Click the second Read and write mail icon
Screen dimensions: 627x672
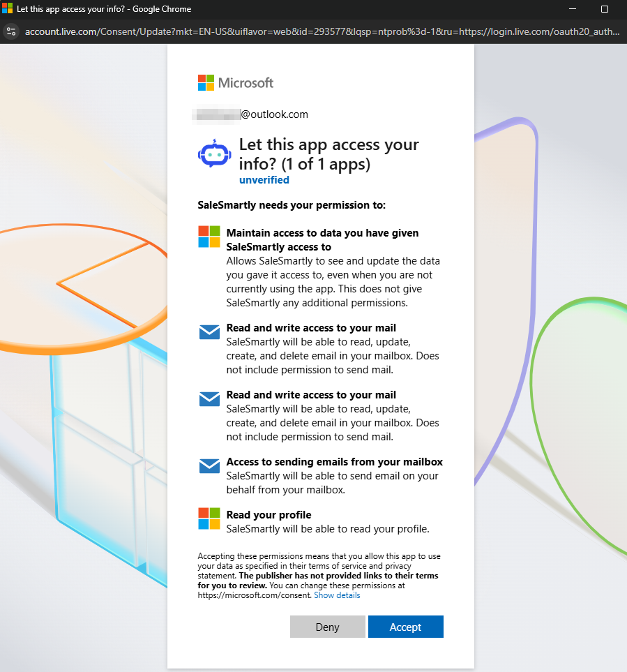coord(209,398)
